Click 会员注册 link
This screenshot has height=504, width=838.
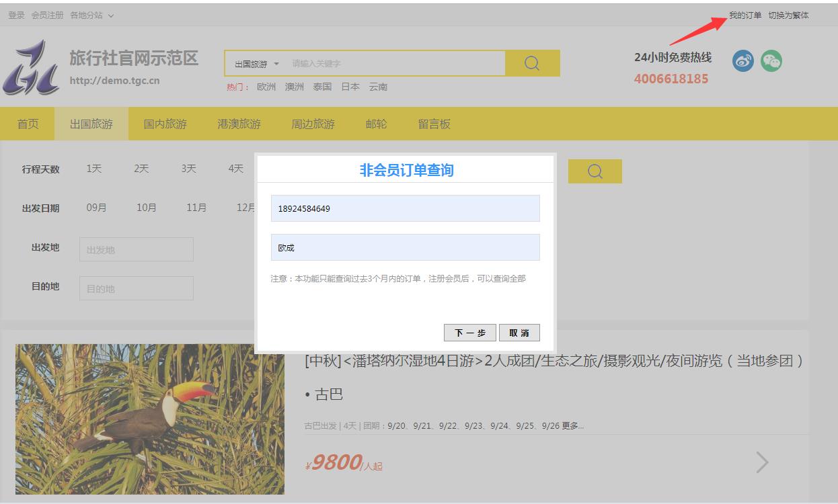(x=47, y=15)
